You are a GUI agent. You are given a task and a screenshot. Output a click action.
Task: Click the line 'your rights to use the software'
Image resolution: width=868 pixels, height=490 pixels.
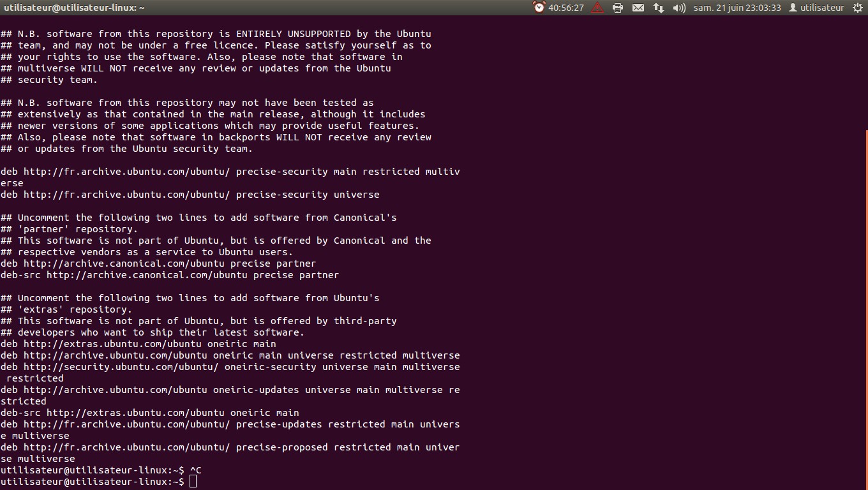(202, 57)
